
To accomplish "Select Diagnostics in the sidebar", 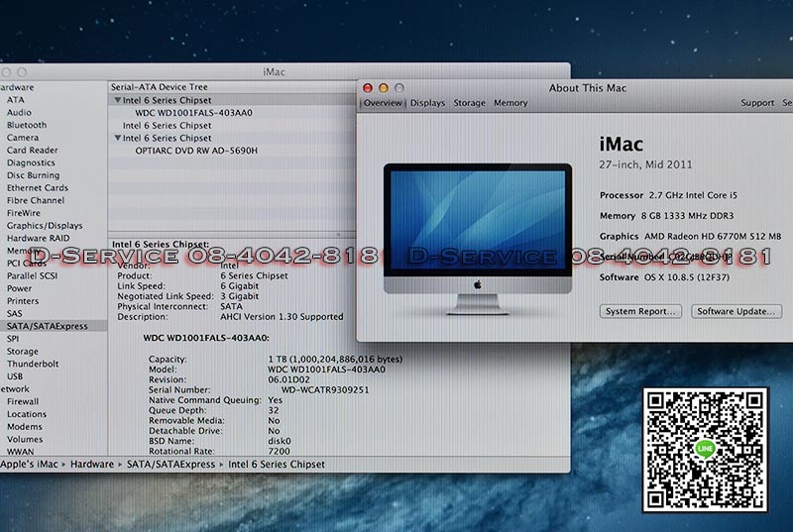I will [31, 162].
